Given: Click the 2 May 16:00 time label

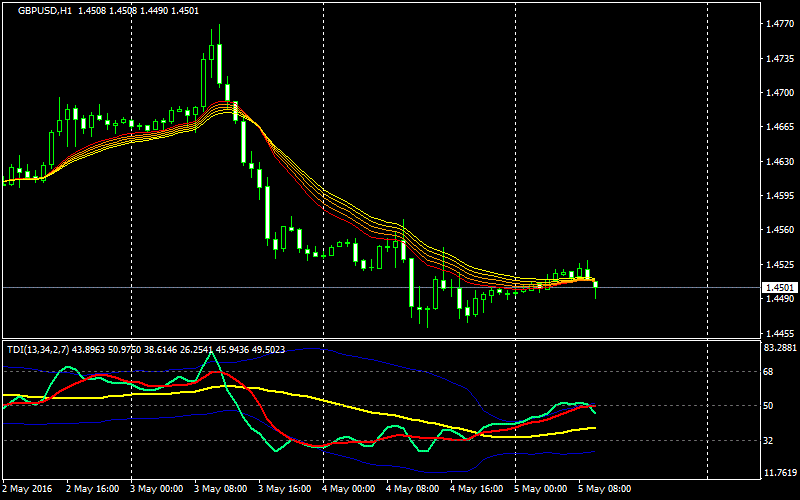Looking at the screenshot, I should 93,489.
